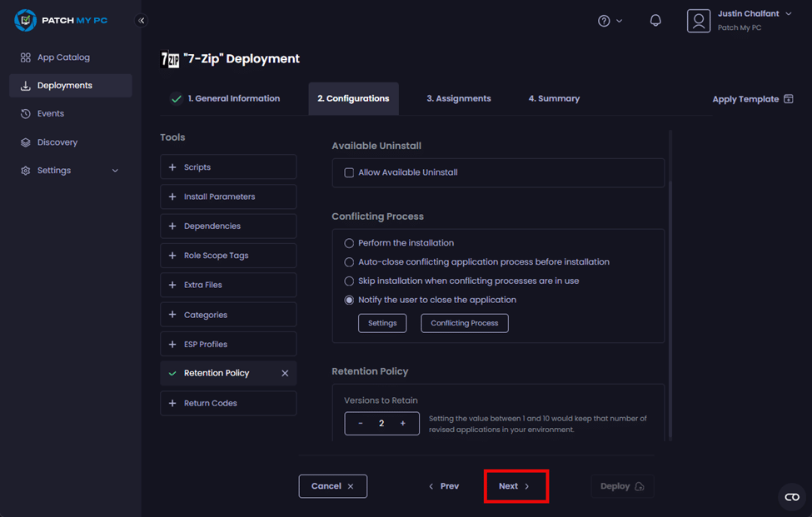Viewport: 812px width, 517px height.
Task: Remove Retention Policy using its X icon
Action: pyautogui.click(x=285, y=374)
